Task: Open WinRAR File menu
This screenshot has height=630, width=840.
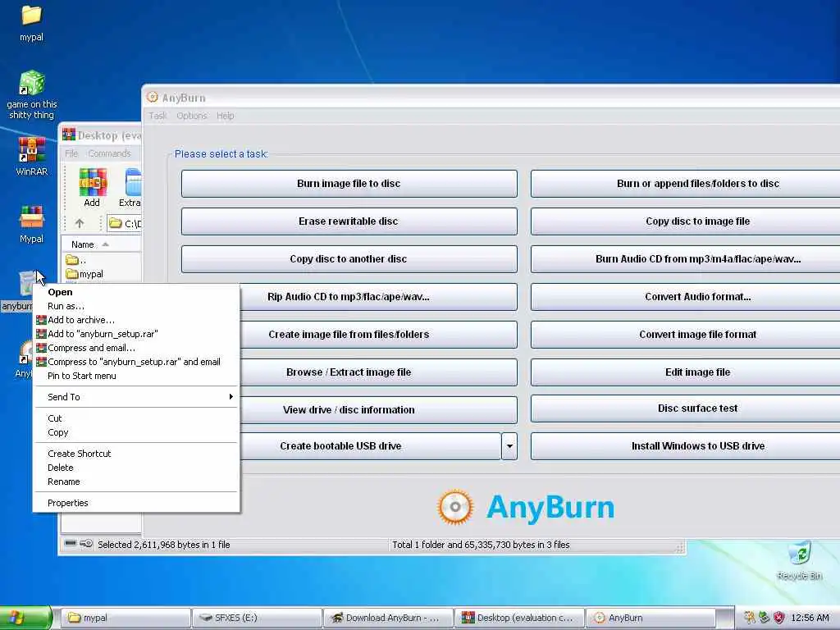Action: point(71,153)
